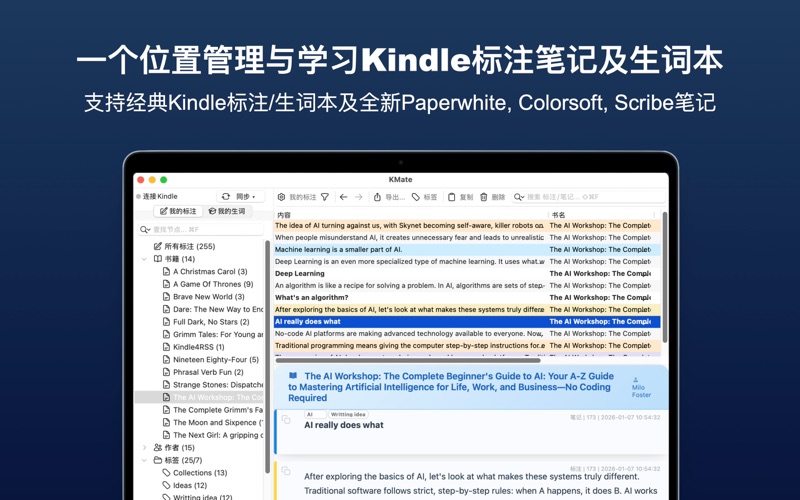Image resolution: width=800 pixels, height=500 pixels.
Task: Click the 同步 sync button
Action: coord(240,196)
